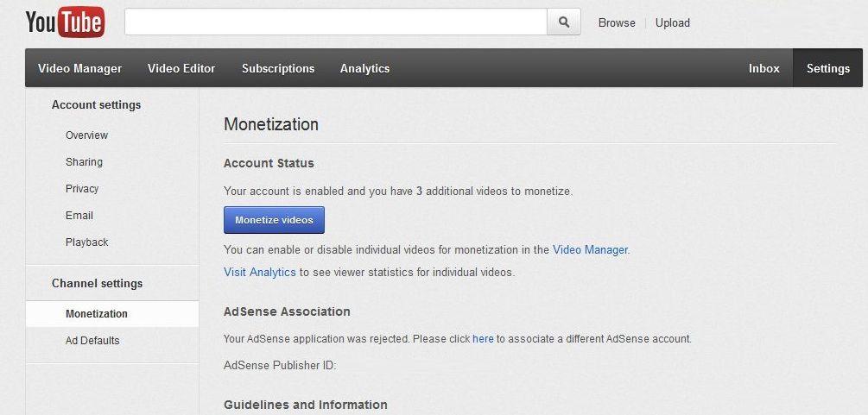Click 'here' to associate AdSense account
The width and height of the screenshot is (868, 415).
[x=483, y=338]
